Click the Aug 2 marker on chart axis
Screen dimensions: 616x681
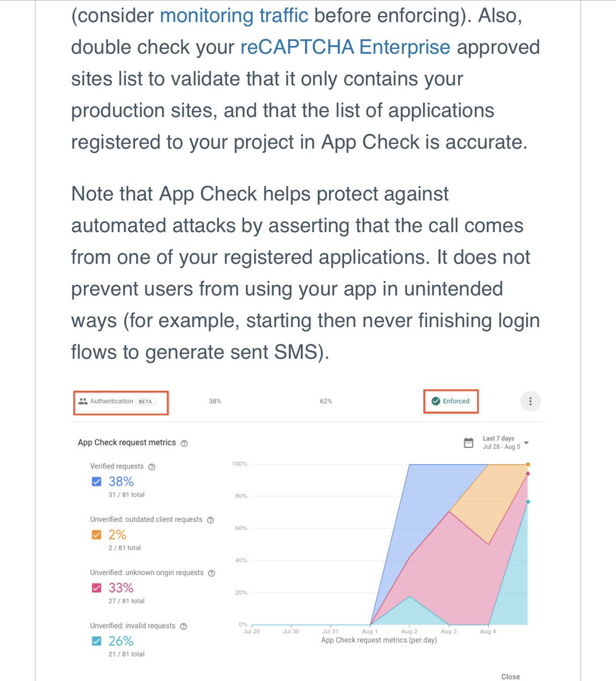(409, 631)
